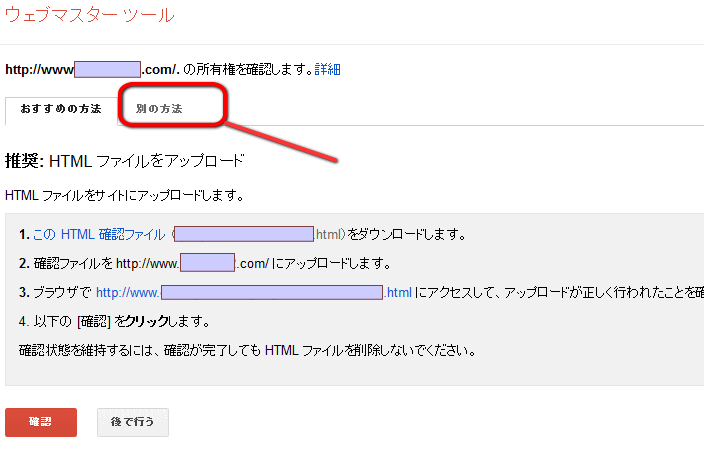
Task: Click the redacted domain box in top URL
Action: tap(108, 70)
